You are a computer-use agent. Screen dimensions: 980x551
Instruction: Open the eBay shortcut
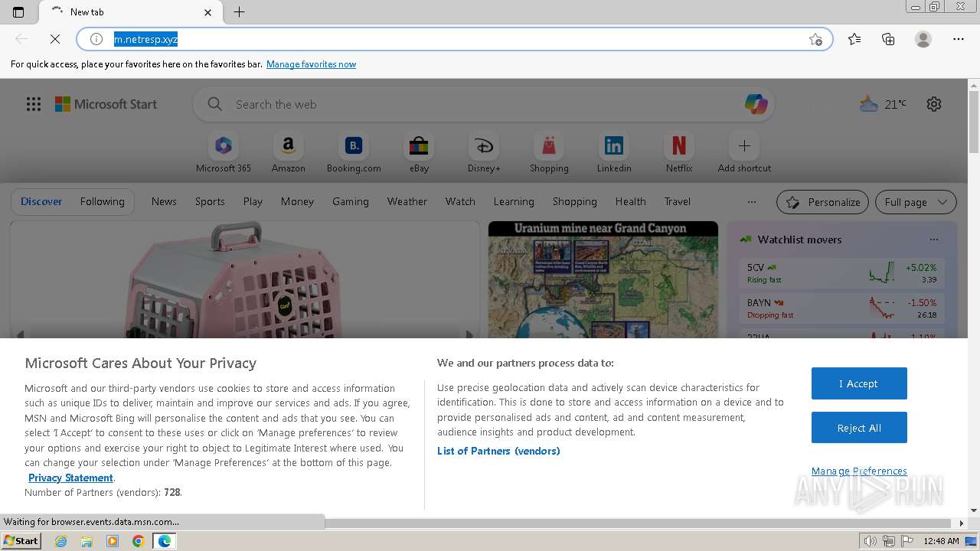click(419, 153)
